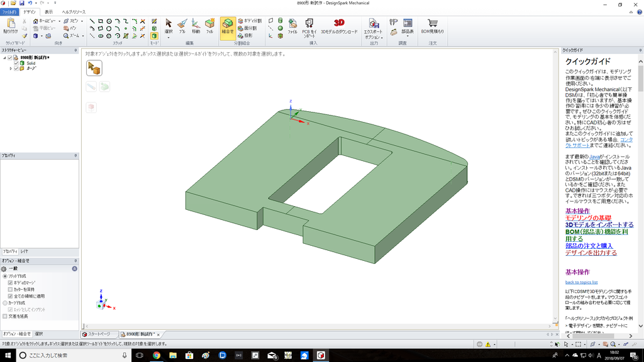Screen dimensions: 644x362
Task: Click the 投影 (Project) tool
Action: click(x=245, y=36)
